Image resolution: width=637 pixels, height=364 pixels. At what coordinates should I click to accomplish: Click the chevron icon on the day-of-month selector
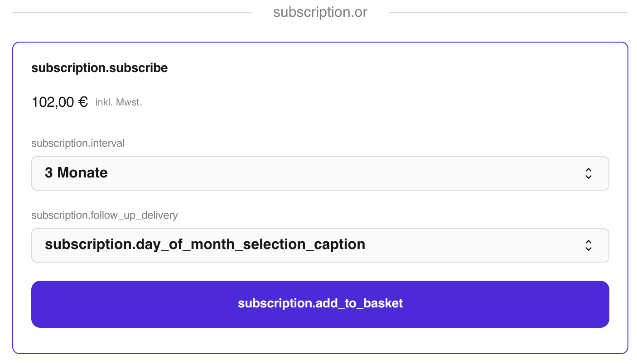(588, 245)
